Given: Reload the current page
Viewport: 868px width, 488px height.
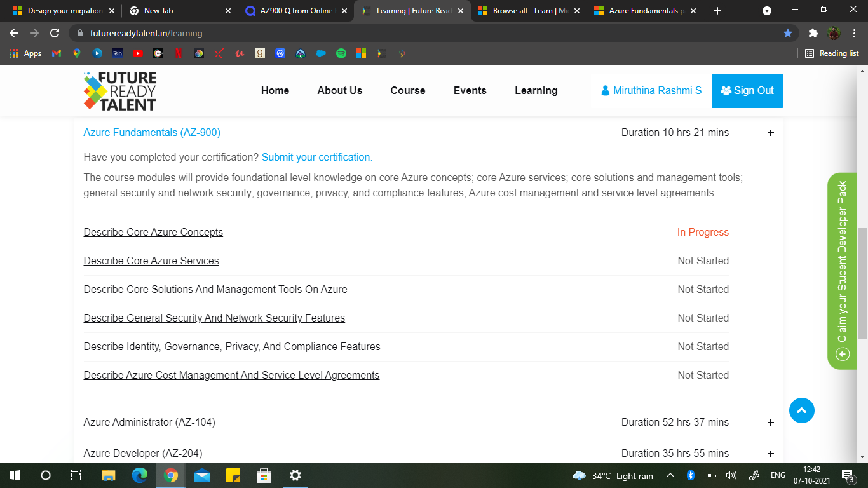Looking at the screenshot, I should (55, 33).
